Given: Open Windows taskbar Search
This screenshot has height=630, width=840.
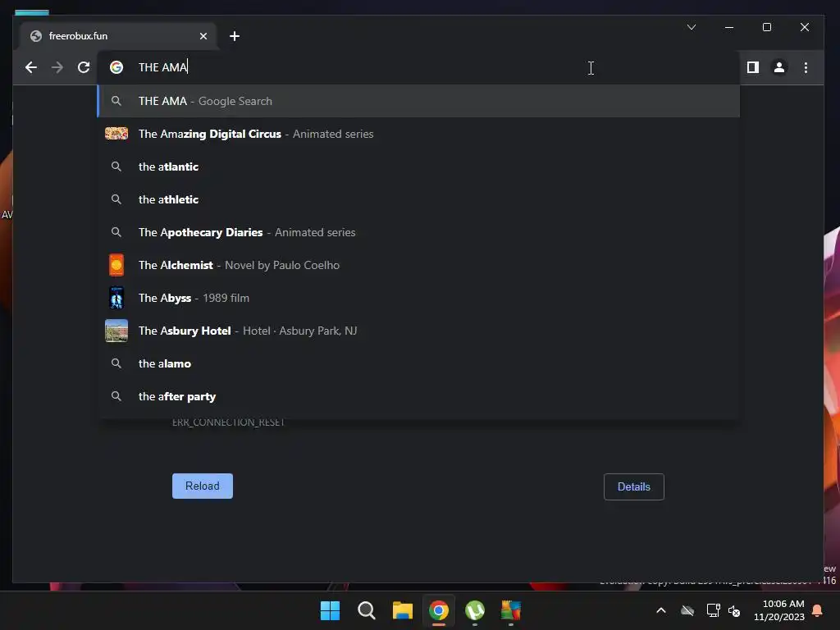Looking at the screenshot, I should click(x=367, y=610).
